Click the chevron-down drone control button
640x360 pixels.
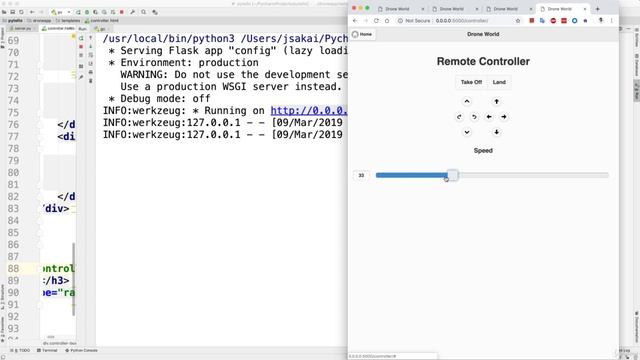pos(467,132)
